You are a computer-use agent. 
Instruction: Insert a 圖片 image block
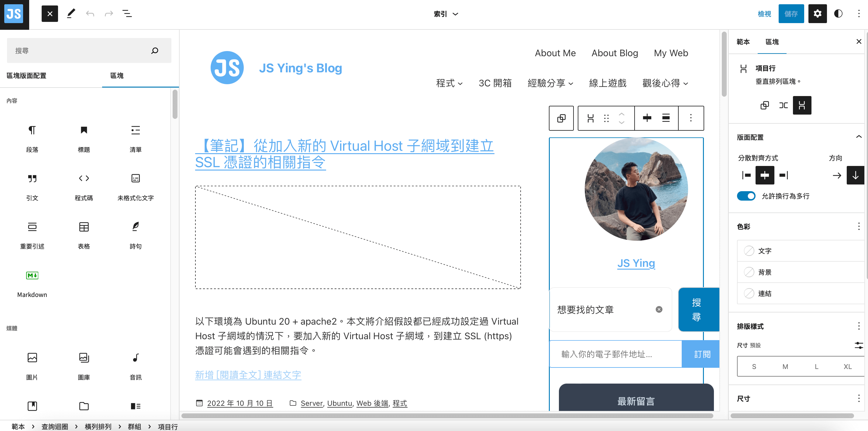click(32, 366)
